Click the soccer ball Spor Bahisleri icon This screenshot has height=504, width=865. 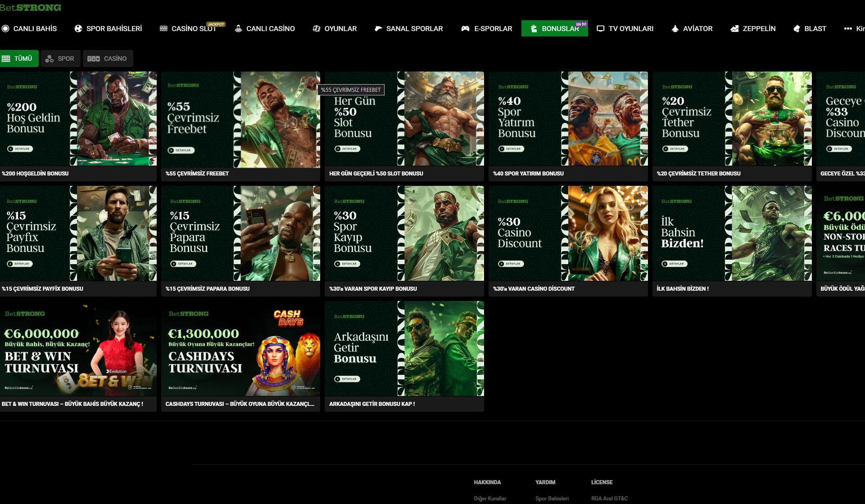(78, 28)
